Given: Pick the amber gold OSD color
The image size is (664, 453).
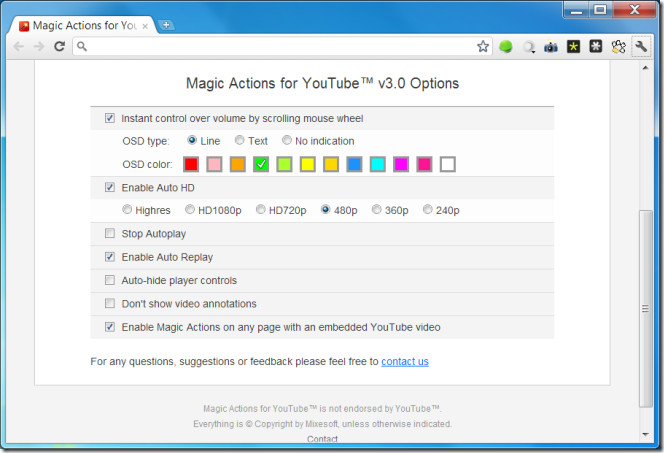Looking at the screenshot, I should point(331,164).
